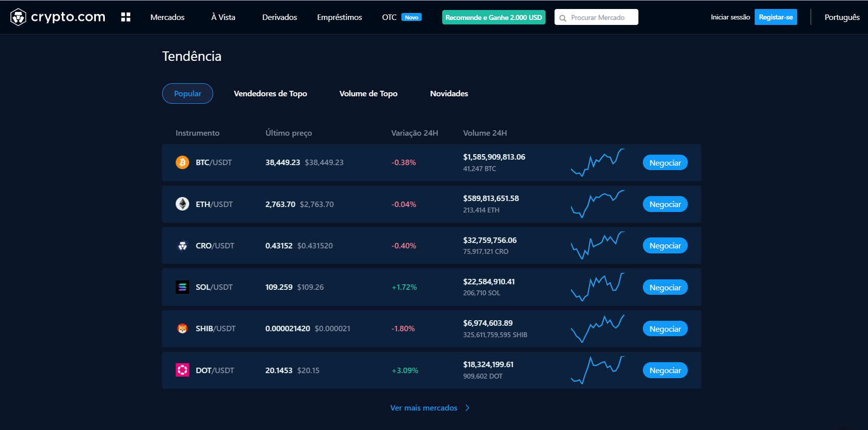This screenshot has width=868, height=430.
Task: Click the search magnifier icon
Action: [x=563, y=18]
